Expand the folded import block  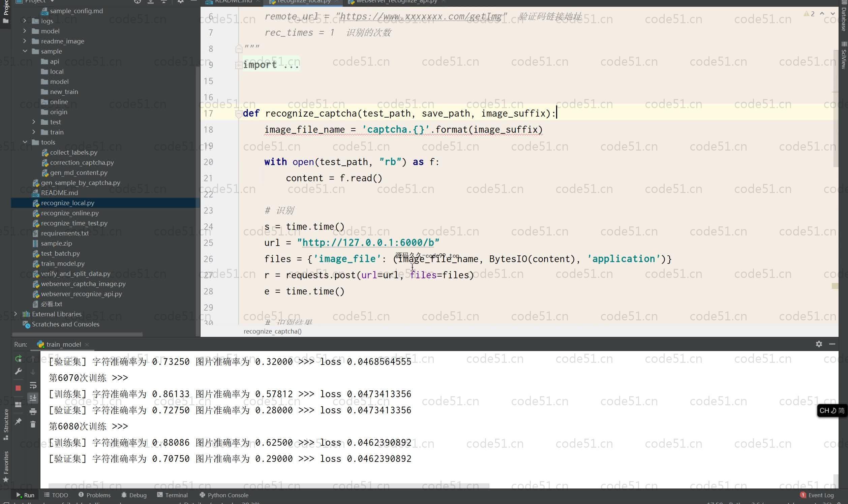tap(239, 65)
